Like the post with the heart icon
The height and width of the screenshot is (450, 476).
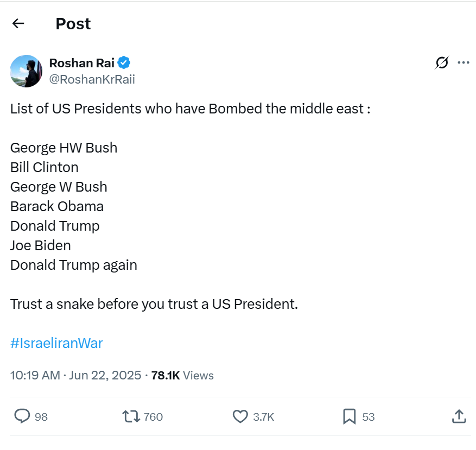(240, 416)
